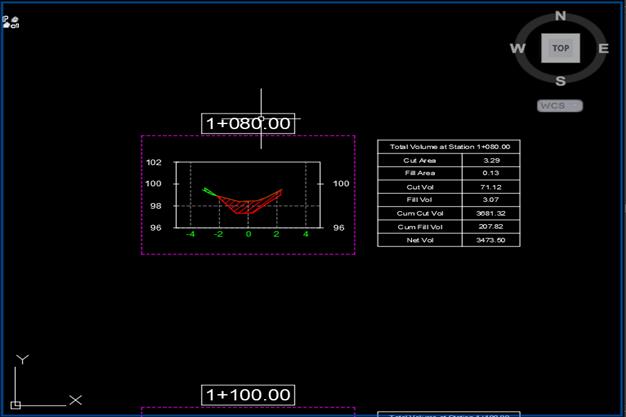
Task: Click the green existing ground line
Action: tap(208, 190)
